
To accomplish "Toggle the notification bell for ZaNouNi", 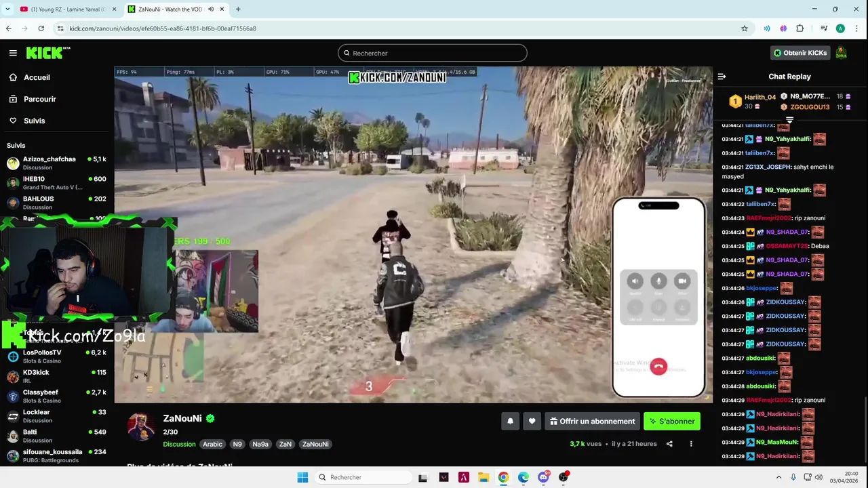I will click(x=510, y=421).
